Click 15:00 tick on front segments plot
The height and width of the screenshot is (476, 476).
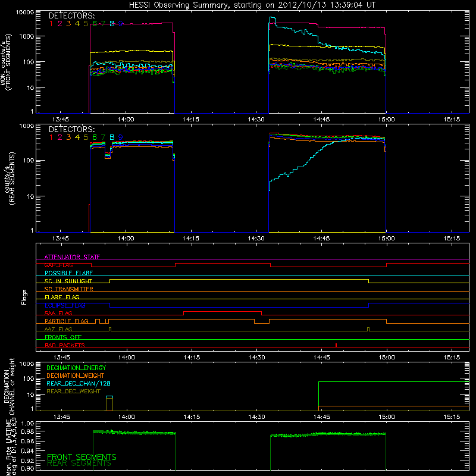click(386, 120)
